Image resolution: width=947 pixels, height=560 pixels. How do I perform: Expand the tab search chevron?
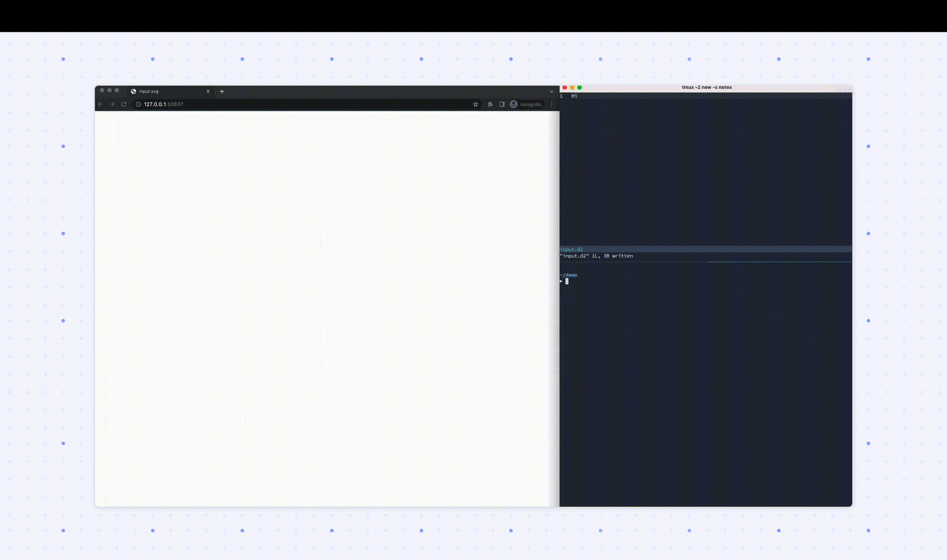[x=552, y=91]
